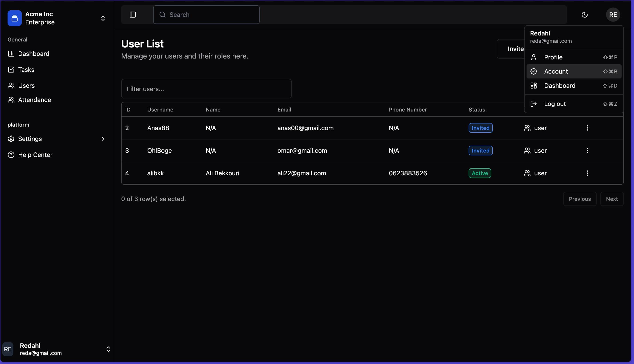Click the search magnifier icon
This screenshot has width=634, height=364.
coord(162,15)
